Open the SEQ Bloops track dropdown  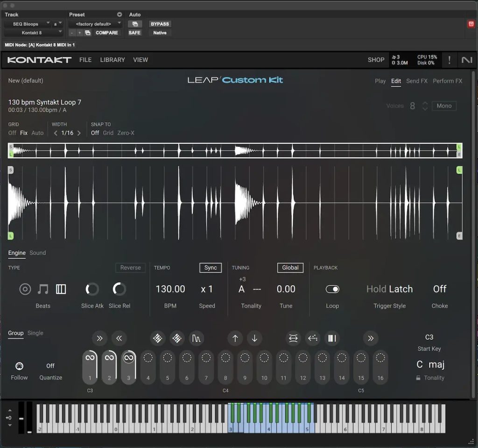click(28, 24)
